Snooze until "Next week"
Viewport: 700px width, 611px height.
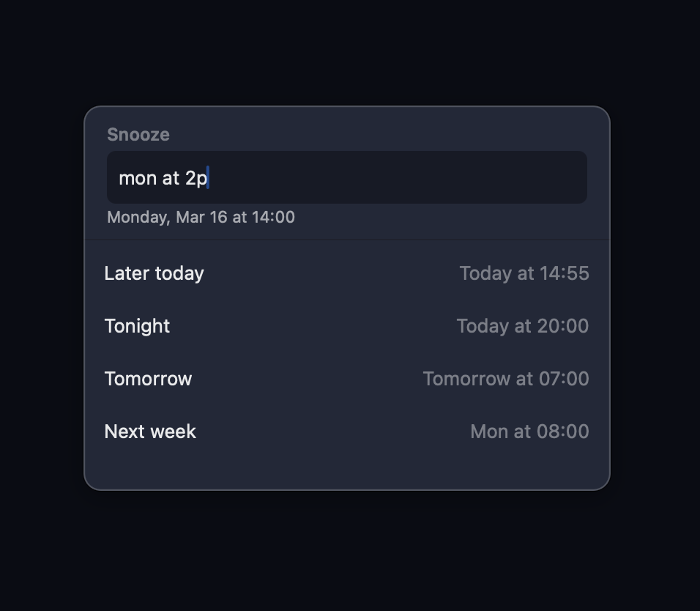click(149, 432)
